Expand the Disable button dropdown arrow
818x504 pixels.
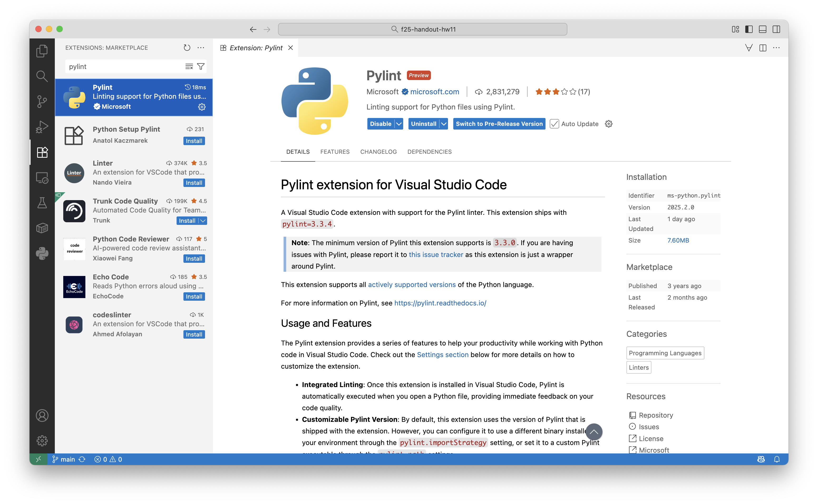[399, 124]
